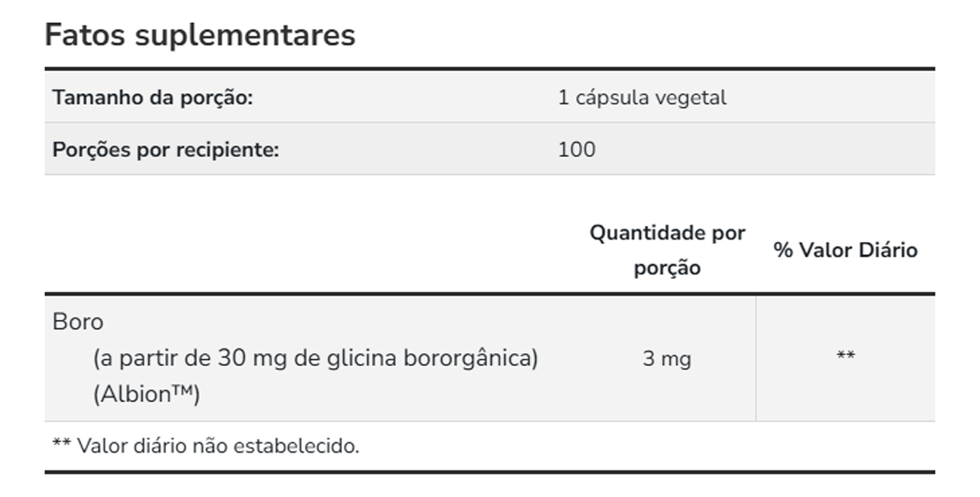980x497 pixels.
Task: Click the '3 mg' amount cell
Action: (x=667, y=358)
